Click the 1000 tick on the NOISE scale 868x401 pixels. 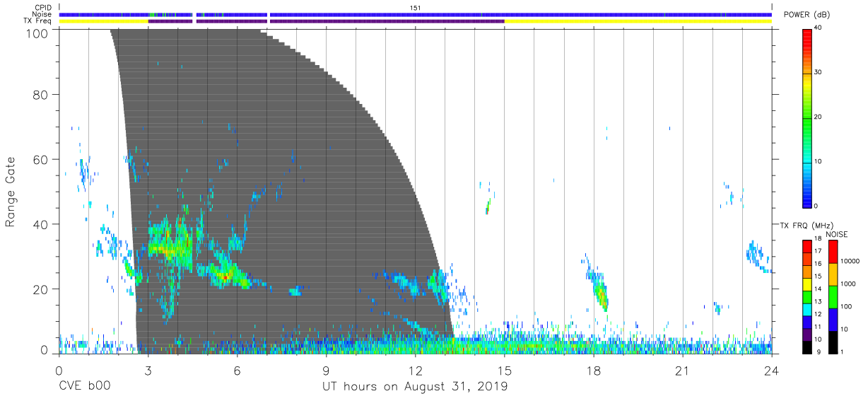[848, 284]
